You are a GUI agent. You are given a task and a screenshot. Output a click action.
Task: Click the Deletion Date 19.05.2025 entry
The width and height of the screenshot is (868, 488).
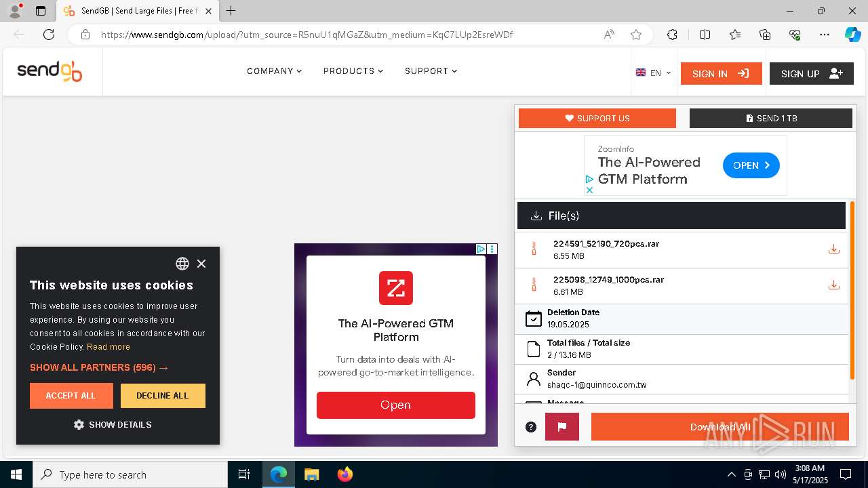tap(682, 319)
